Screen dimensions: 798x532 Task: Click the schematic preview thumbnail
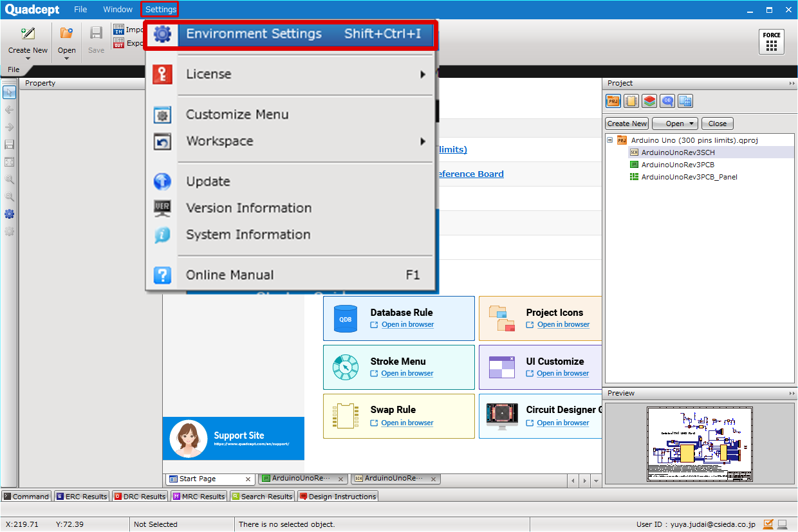pyautogui.click(x=699, y=445)
